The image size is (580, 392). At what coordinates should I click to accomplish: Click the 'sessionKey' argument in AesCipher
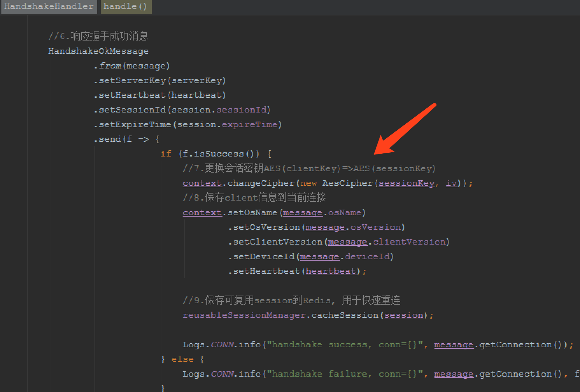point(406,183)
